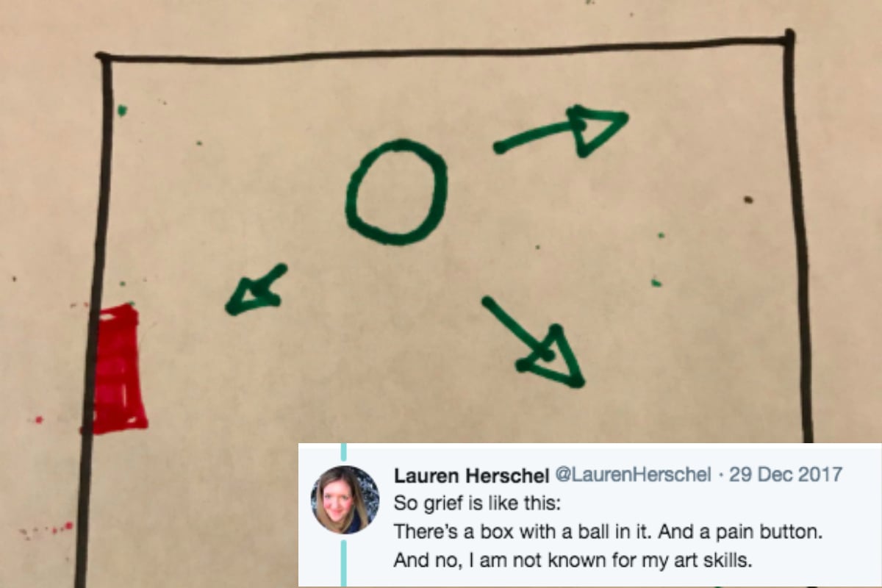
Task: Click the green arrow pointing lower-right
Action: pyautogui.click(x=534, y=342)
